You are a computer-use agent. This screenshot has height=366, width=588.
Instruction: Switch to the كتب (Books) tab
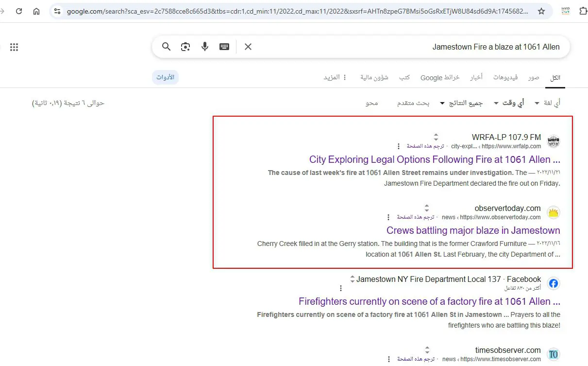point(404,77)
